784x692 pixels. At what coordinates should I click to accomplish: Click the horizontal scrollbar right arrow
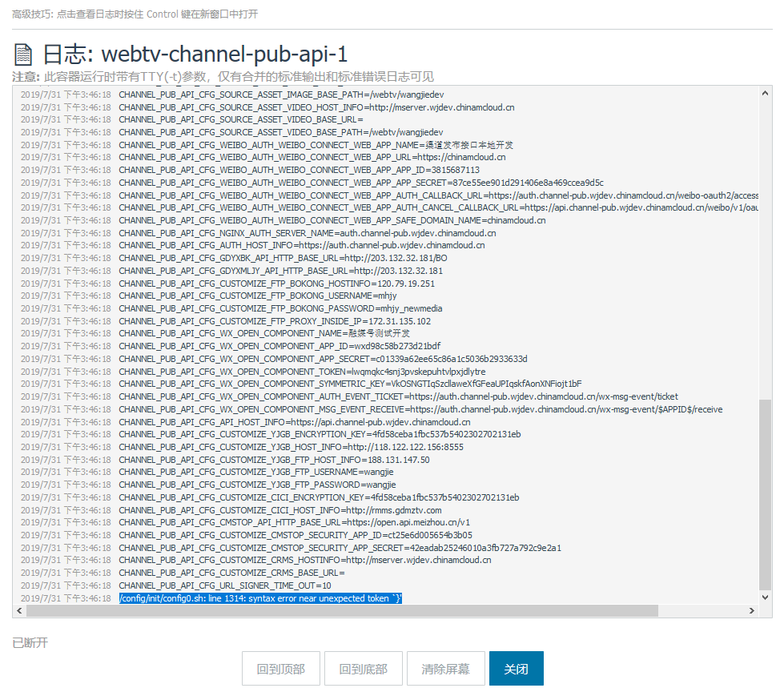coord(751,611)
